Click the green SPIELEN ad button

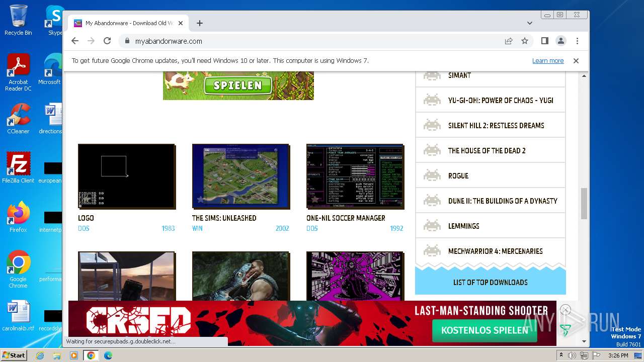tap(237, 85)
